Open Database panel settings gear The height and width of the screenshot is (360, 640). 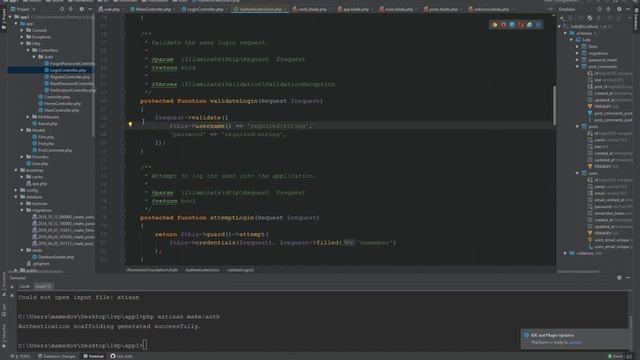coord(619,9)
